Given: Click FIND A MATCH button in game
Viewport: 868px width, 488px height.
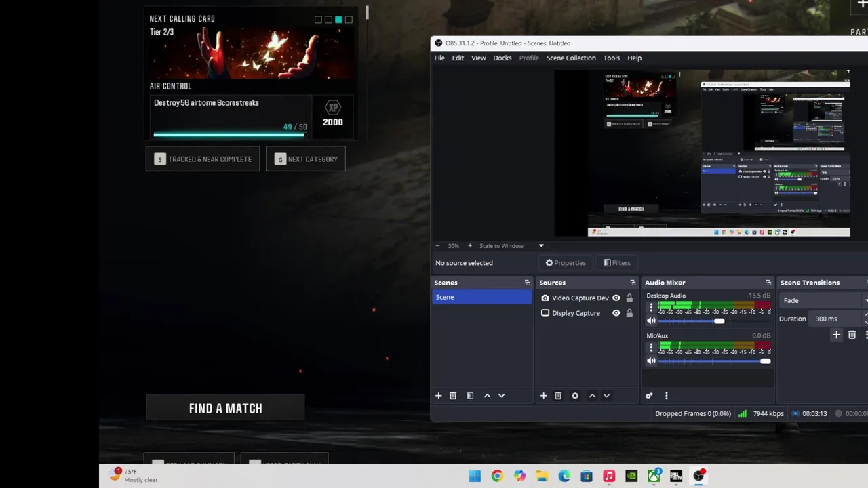Looking at the screenshot, I should coord(225,408).
